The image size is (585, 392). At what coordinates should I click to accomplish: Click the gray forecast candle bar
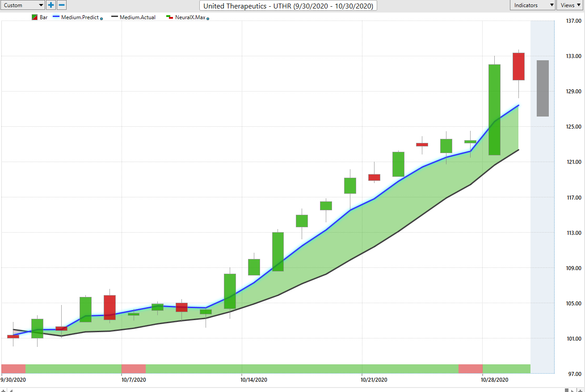543,88
